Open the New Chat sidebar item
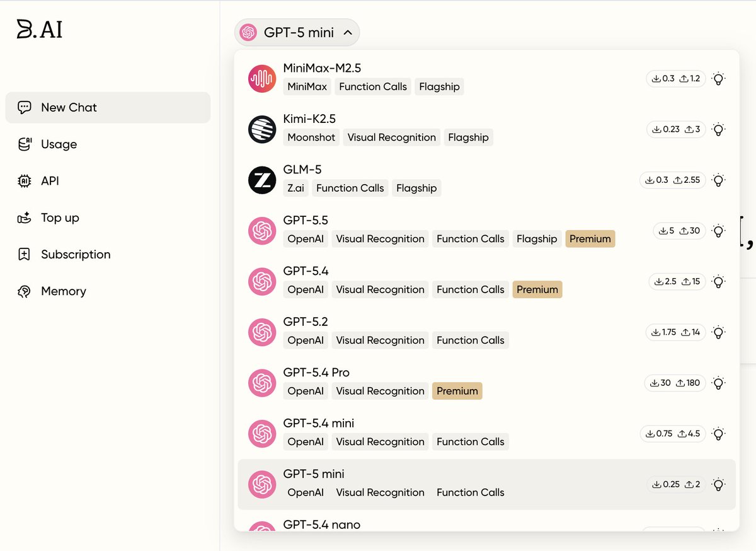The height and width of the screenshot is (551, 756). pyautogui.click(x=108, y=108)
